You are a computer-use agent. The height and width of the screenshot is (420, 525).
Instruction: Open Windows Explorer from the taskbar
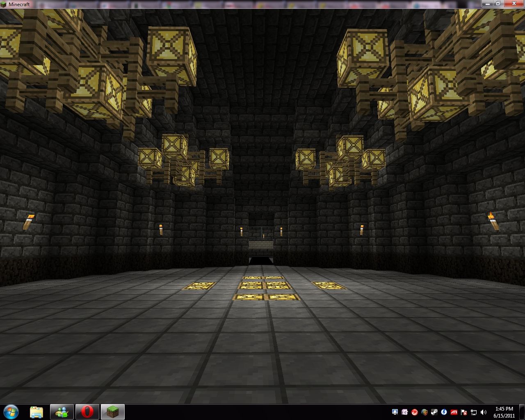[x=37, y=411]
